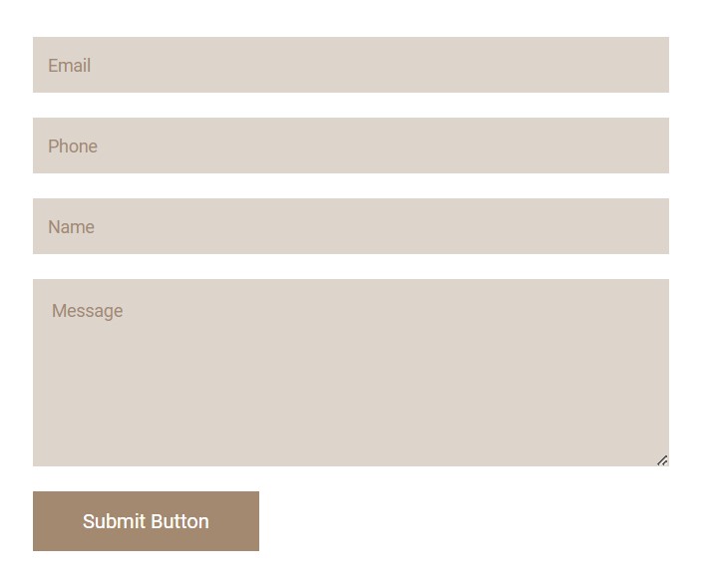The image size is (706, 588).
Task: Grab the textarea corner resize grip
Action: (662, 460)
